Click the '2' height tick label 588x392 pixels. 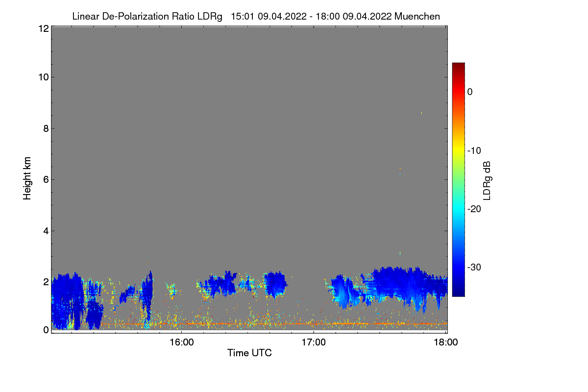[x=46, y=281]
